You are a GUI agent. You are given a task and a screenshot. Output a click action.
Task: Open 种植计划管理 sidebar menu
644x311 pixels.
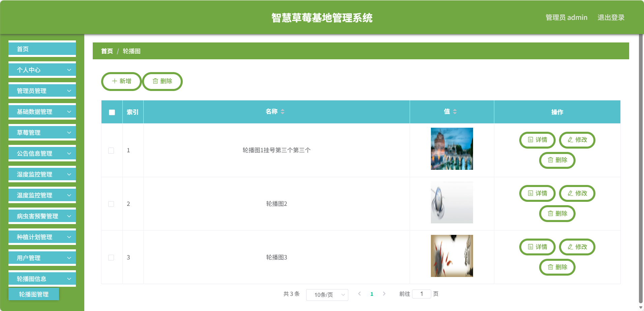42,237
